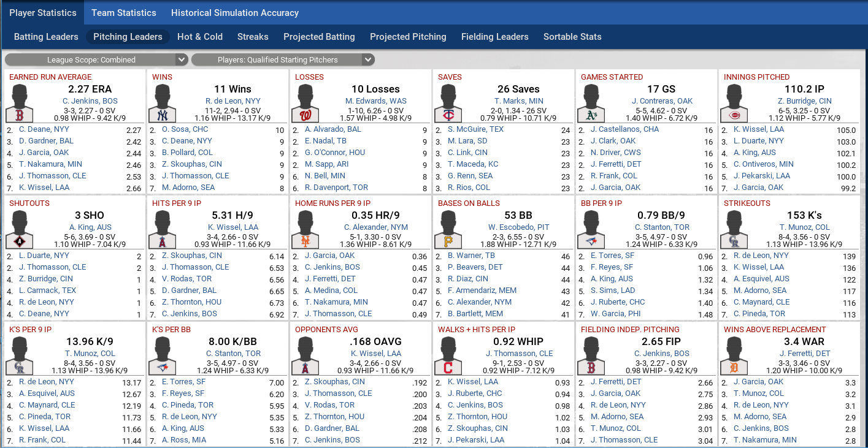Switch to the Team Statistics tab
This screenshot has height=448, width=868.
[x=124, y=13]
